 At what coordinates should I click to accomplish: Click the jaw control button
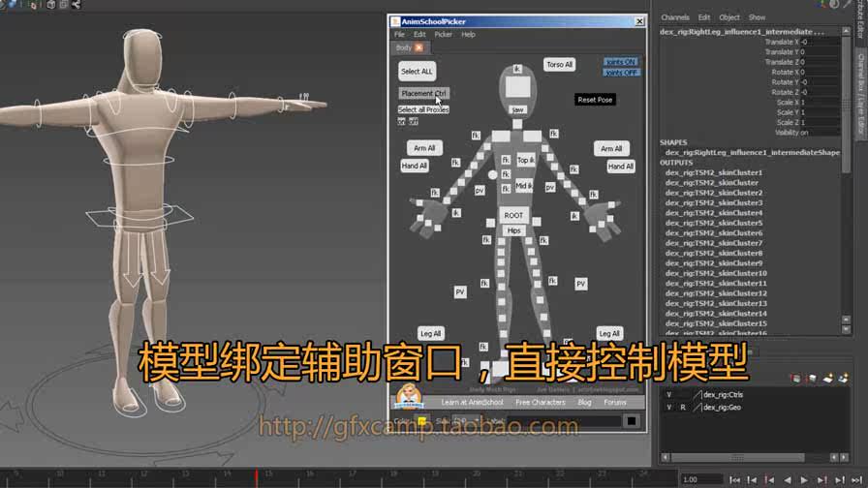[x=517, y=110]
